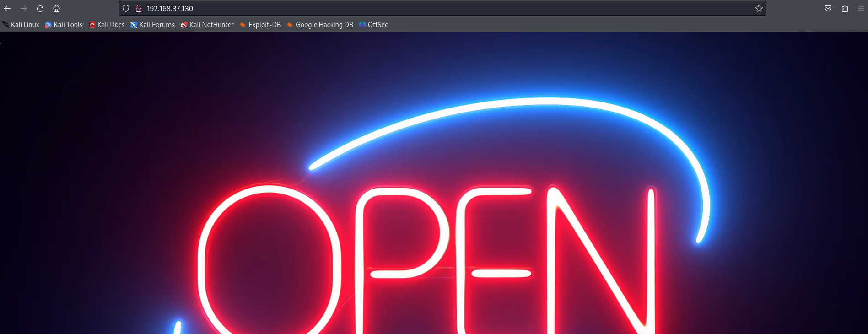Click the neon OPEN sign image
The width and height of the screenshot is (868, 334).
(434, 183)
